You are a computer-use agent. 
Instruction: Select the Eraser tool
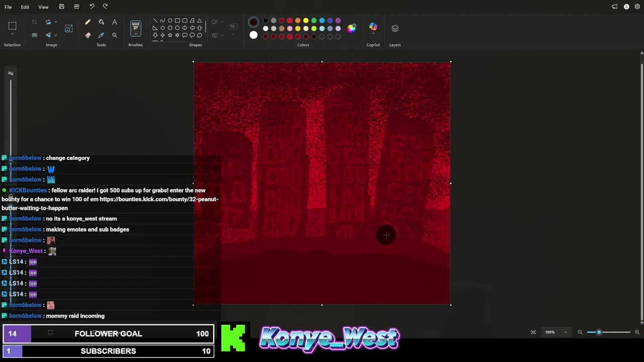point(88,35)
